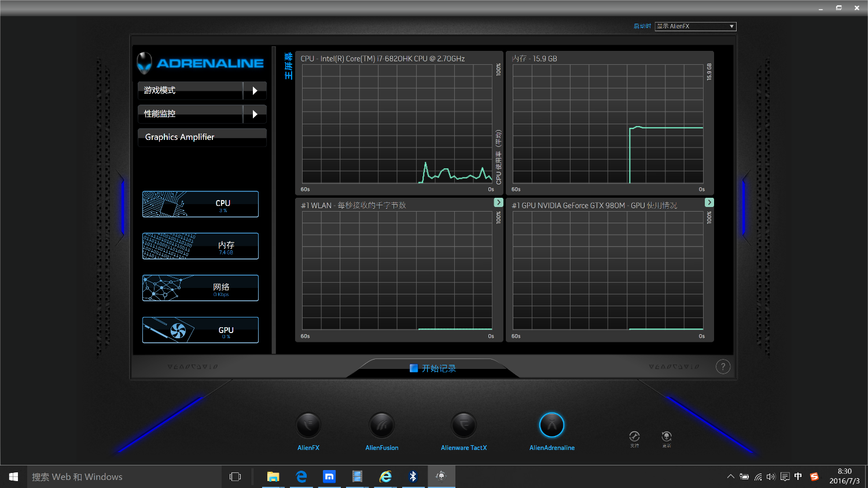Select the CPU monitor tile

tap(200, 204)
